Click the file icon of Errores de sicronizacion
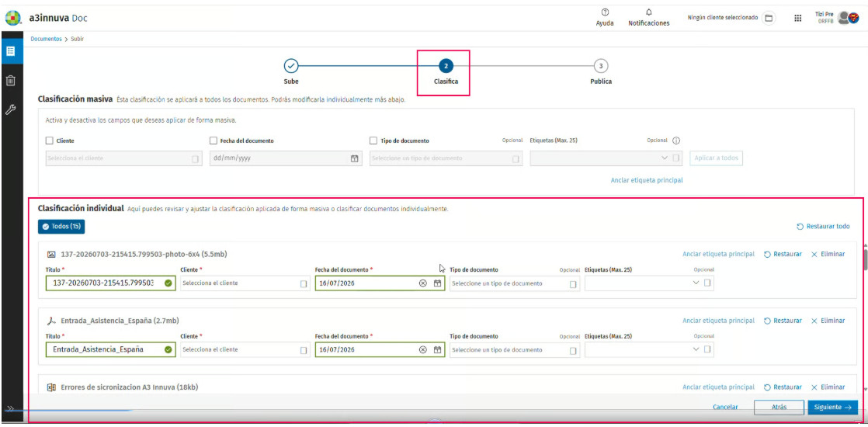 tap(51, 387)
